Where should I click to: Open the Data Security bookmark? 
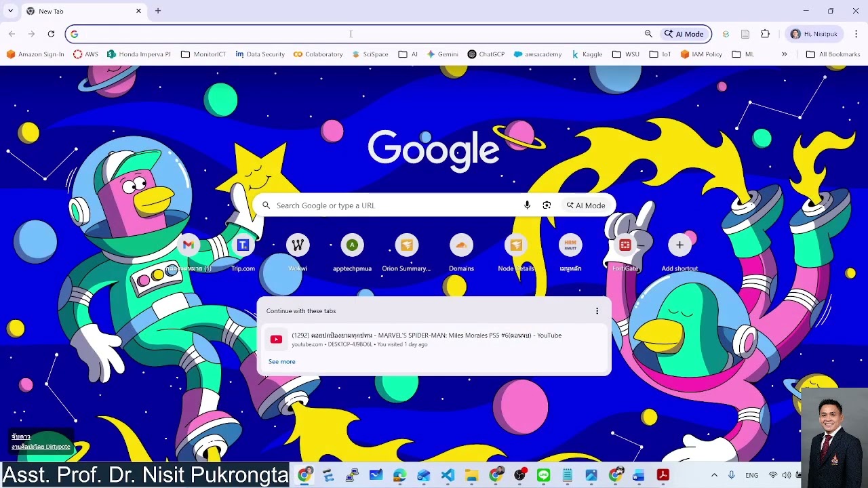260,54
